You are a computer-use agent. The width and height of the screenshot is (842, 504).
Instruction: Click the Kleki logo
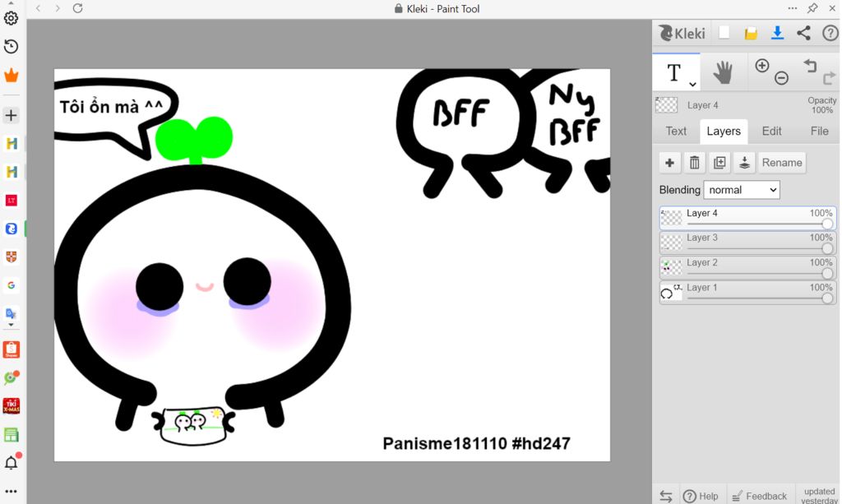coord(682,33)
